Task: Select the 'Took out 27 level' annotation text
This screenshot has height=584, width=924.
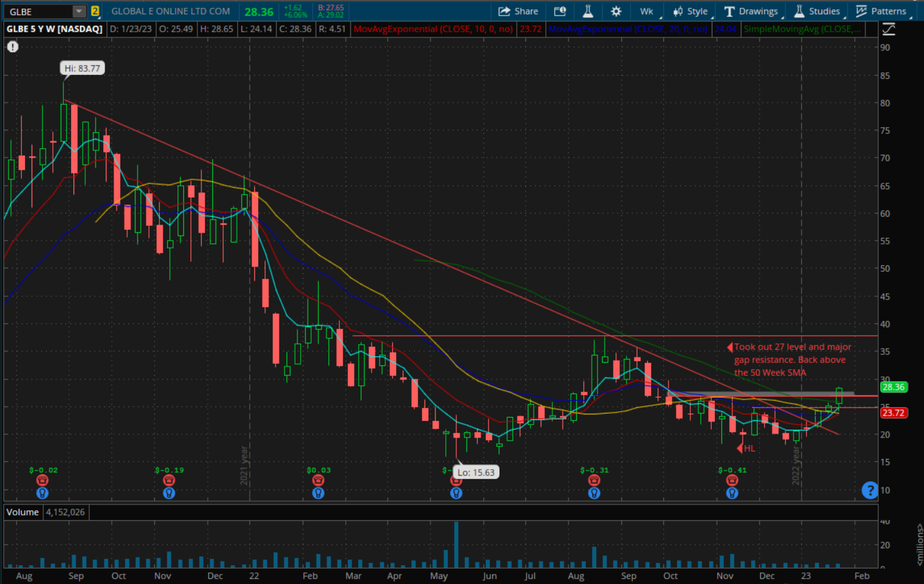Action: [792, 359]
